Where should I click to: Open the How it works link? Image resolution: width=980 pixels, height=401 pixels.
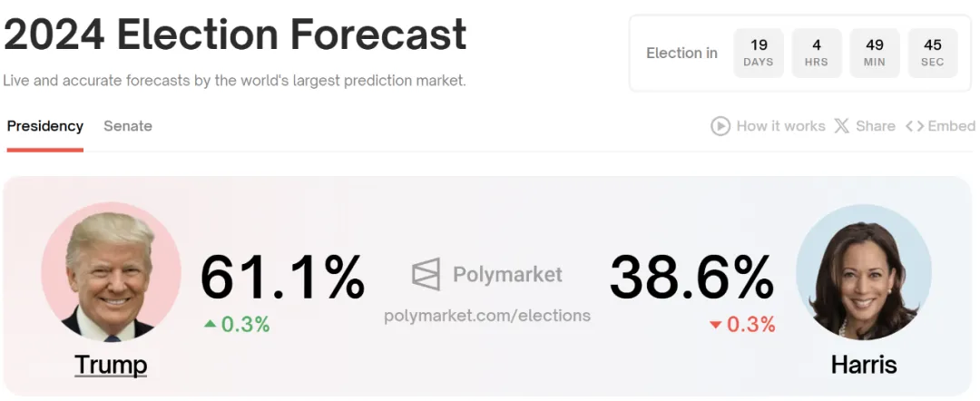pos(780,126)
